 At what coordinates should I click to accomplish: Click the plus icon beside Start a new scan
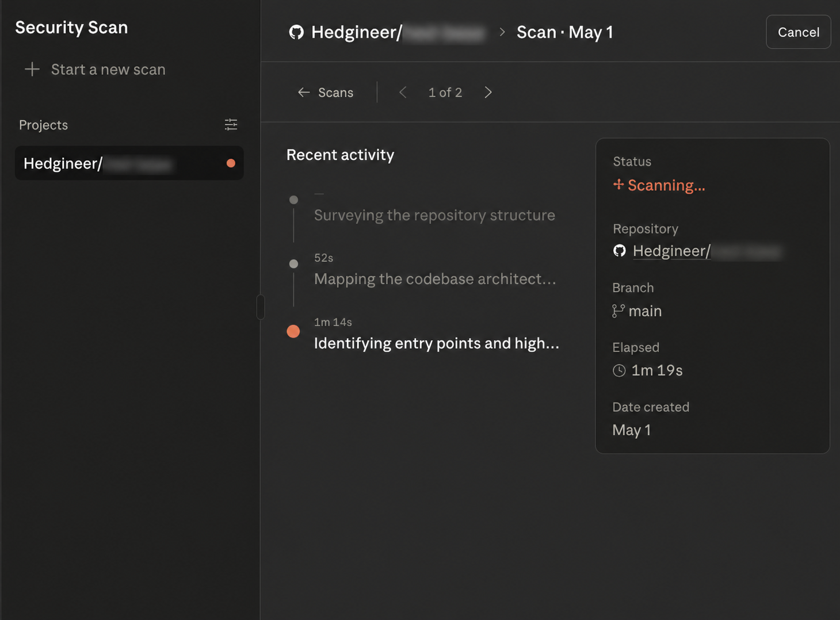tap(32, 70)
